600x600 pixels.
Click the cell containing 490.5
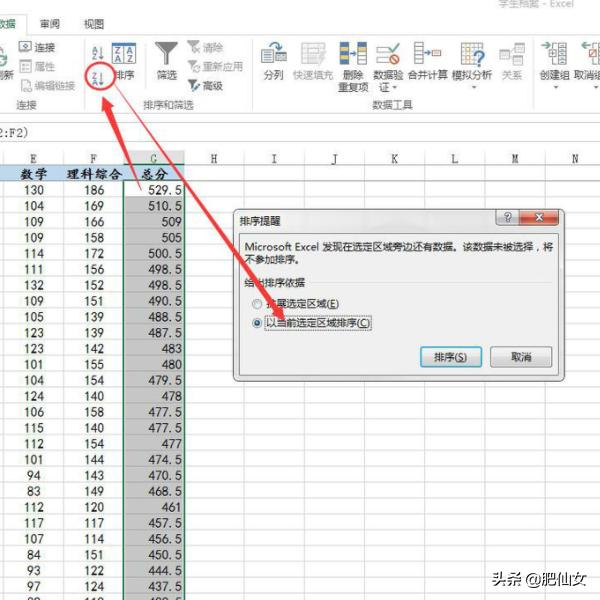click(x=154, y=301)
